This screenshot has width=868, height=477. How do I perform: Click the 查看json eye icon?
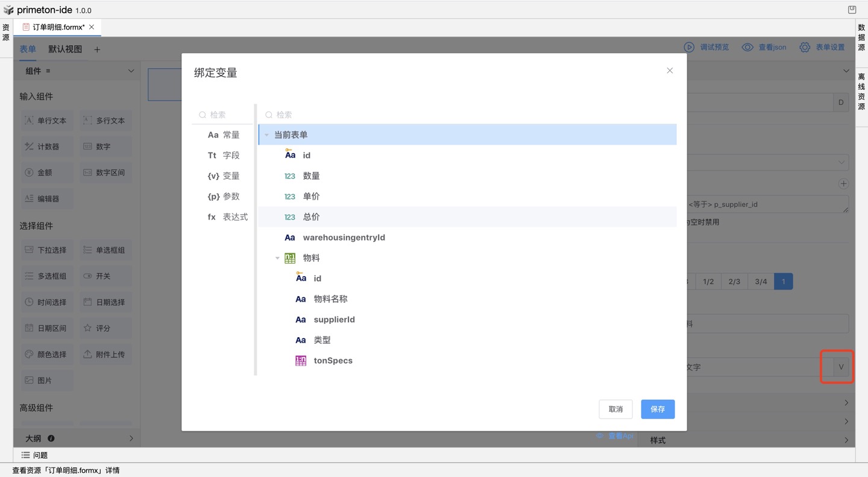click(747, 47)
